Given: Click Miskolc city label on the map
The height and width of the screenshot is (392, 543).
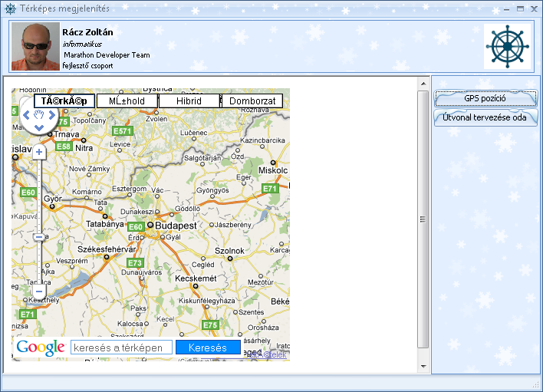Looking at the screenshot, I should point(273,170).
